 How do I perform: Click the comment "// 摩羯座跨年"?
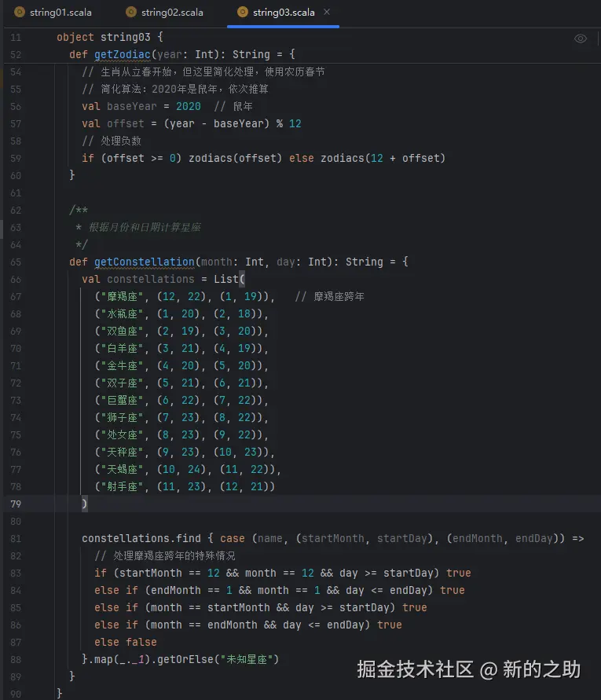pyautogui.click(x=329, y=296)
